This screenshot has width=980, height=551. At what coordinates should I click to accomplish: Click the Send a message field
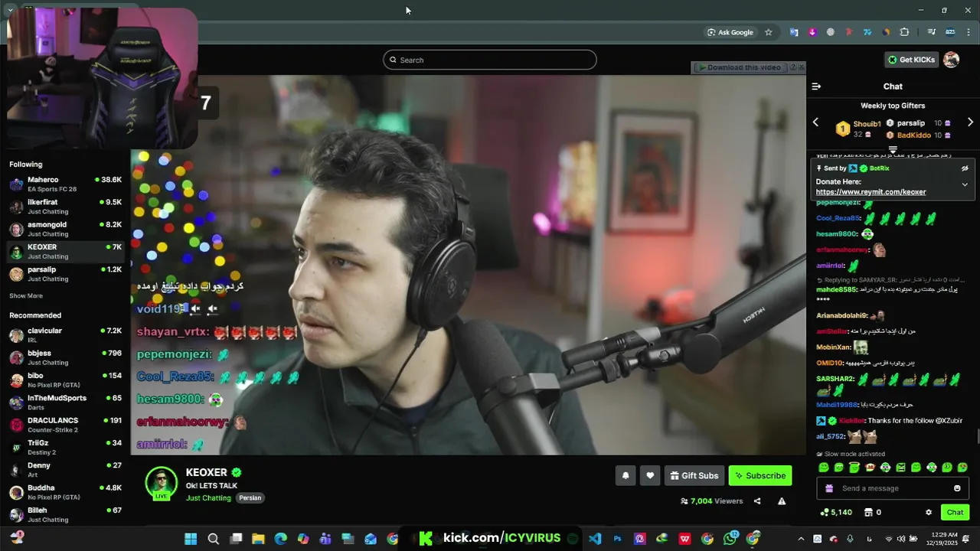point(893,488)
